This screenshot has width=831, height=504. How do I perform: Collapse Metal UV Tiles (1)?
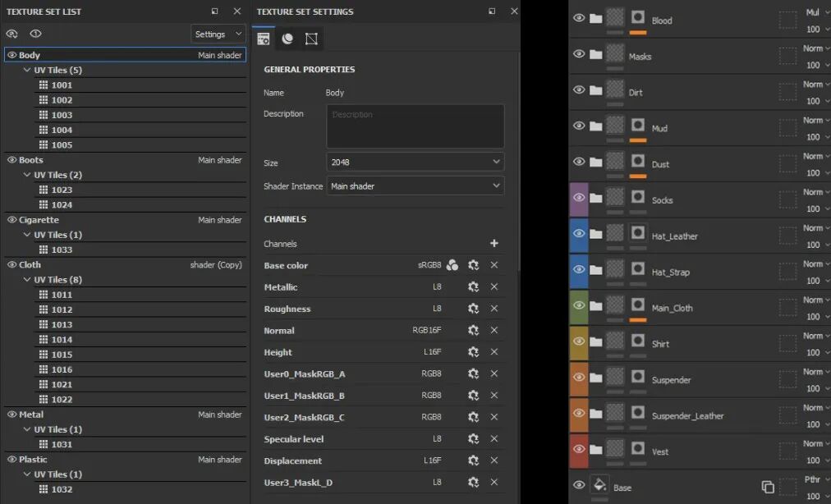click(x=27, y=429)
